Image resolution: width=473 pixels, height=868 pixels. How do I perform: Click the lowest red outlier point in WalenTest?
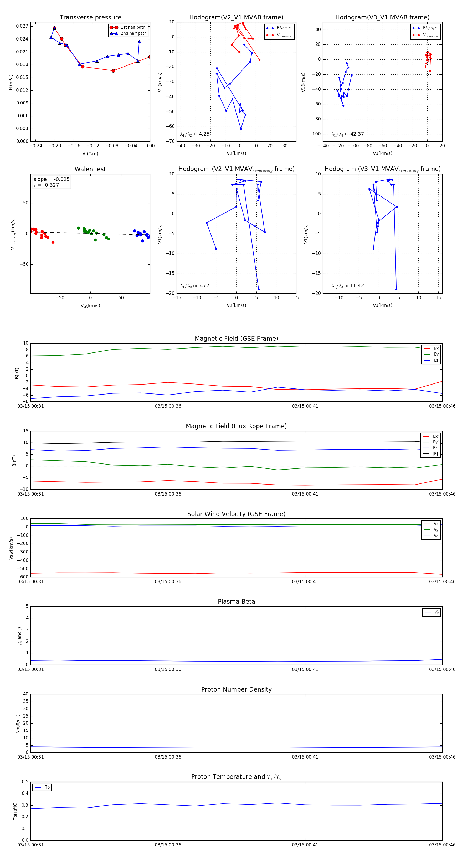53,242
